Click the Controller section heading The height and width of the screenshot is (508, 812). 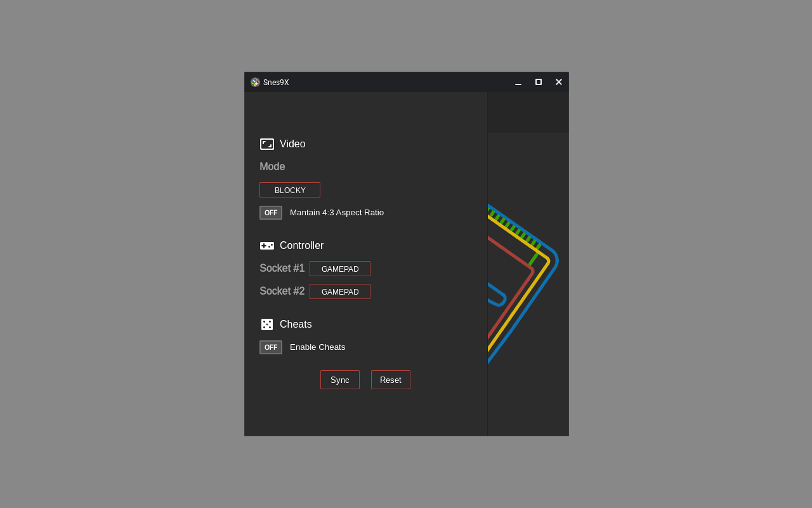coord(301,246)
